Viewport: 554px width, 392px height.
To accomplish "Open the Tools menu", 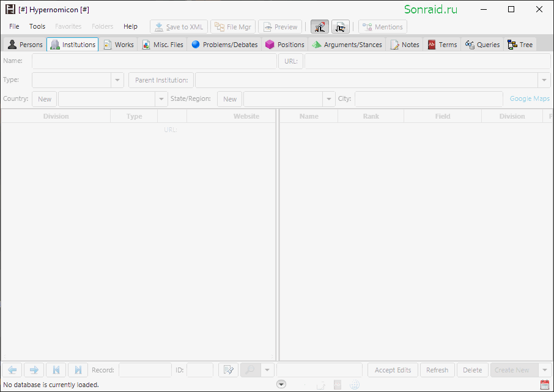I will coord(37,26).
